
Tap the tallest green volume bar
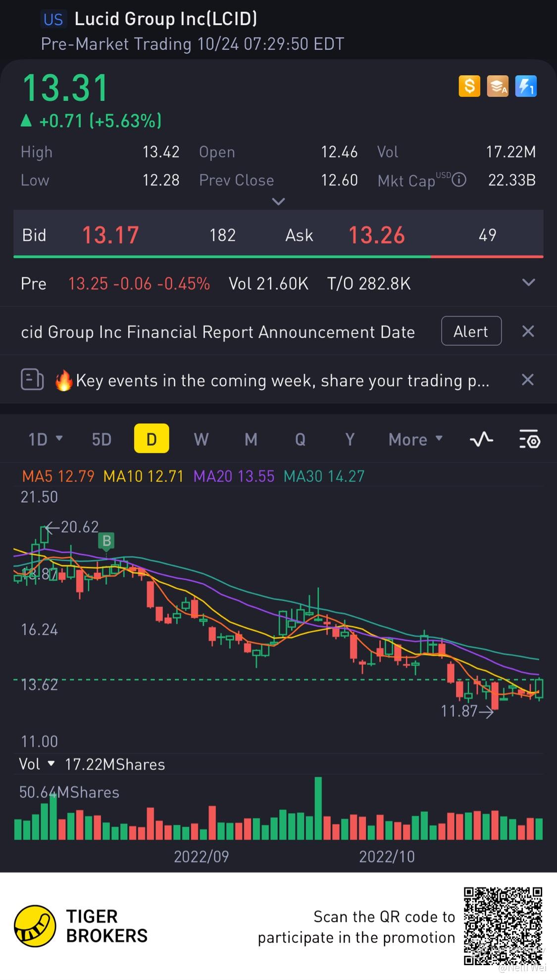pyautogui.click(x=318, y=808)
